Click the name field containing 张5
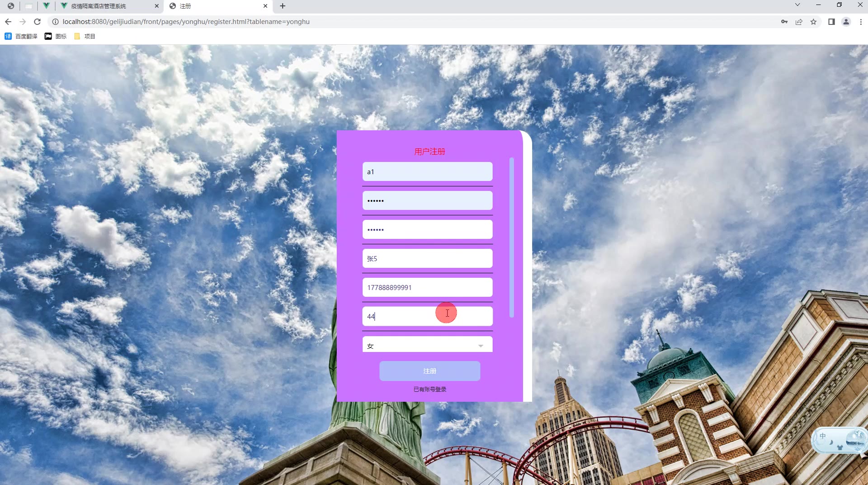The image size is (868, 485). click(427, 258)
